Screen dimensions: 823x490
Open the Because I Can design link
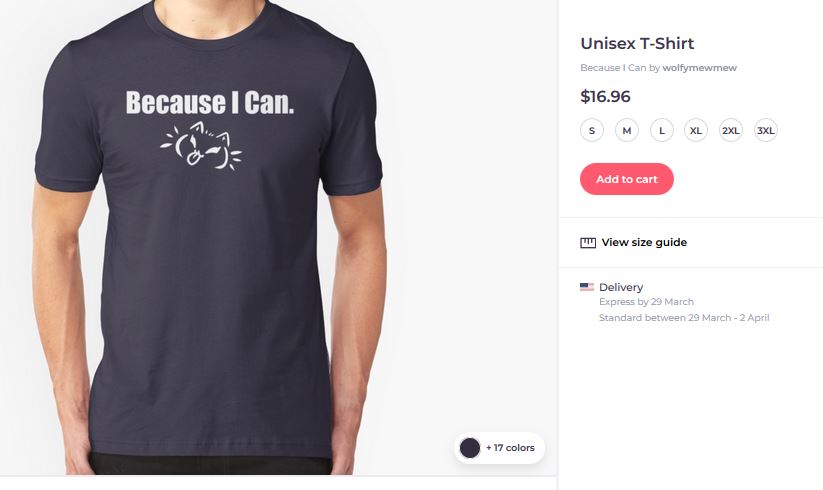coord(613,68)
